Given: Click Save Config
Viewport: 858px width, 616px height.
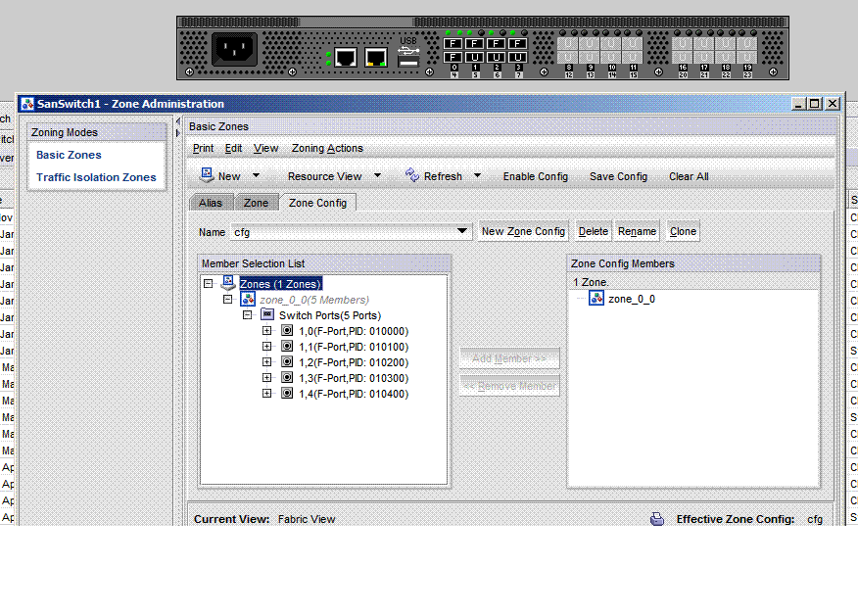Looking at the screenshot, I should pyautogui.click(x=618, y=176).
